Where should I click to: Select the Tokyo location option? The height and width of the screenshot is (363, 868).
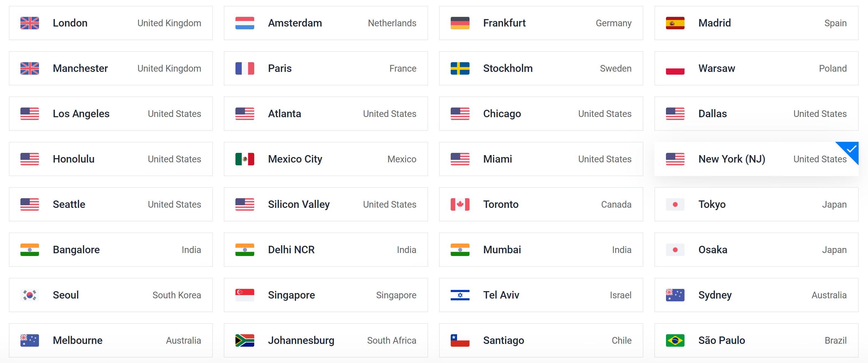(x=756, y=204)
